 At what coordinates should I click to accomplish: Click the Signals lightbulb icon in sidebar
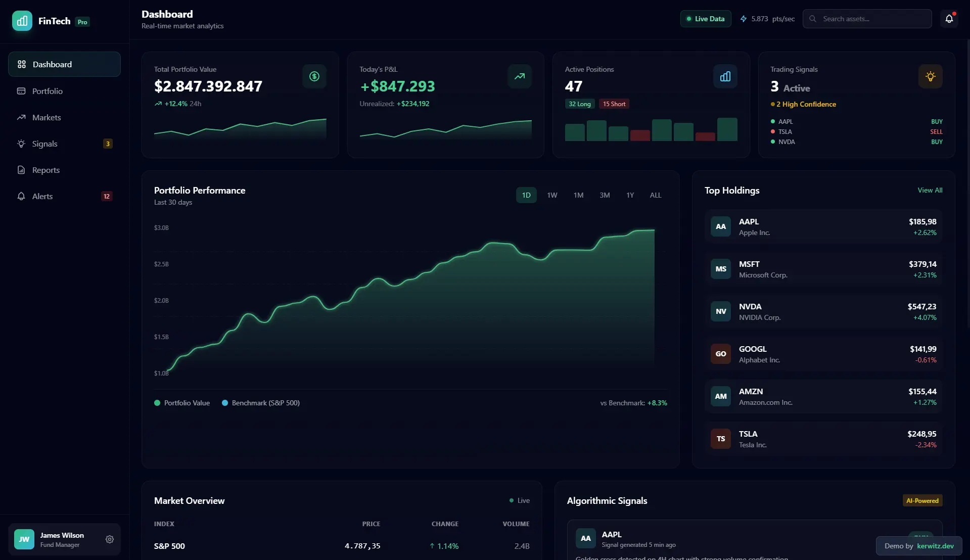pos(21,144)
